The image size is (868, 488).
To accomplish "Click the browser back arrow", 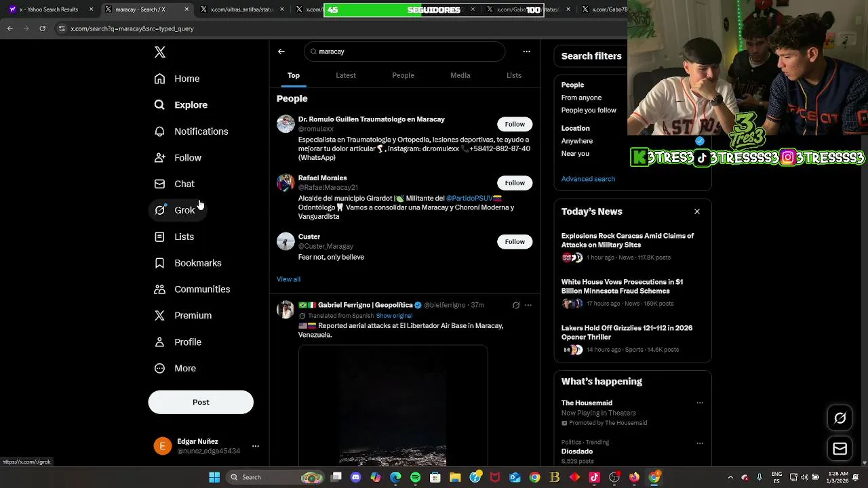I will coord(9,28).
